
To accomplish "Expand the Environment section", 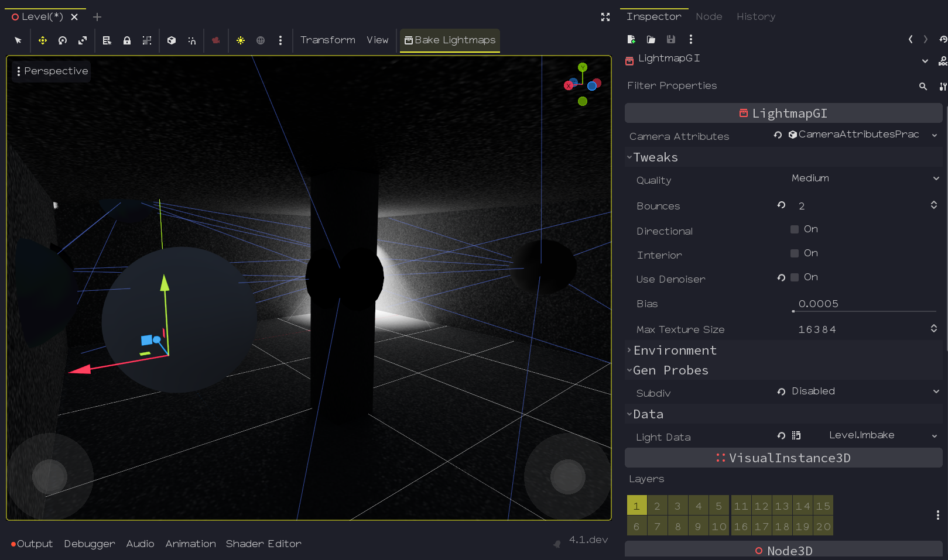I will (675, 350).
